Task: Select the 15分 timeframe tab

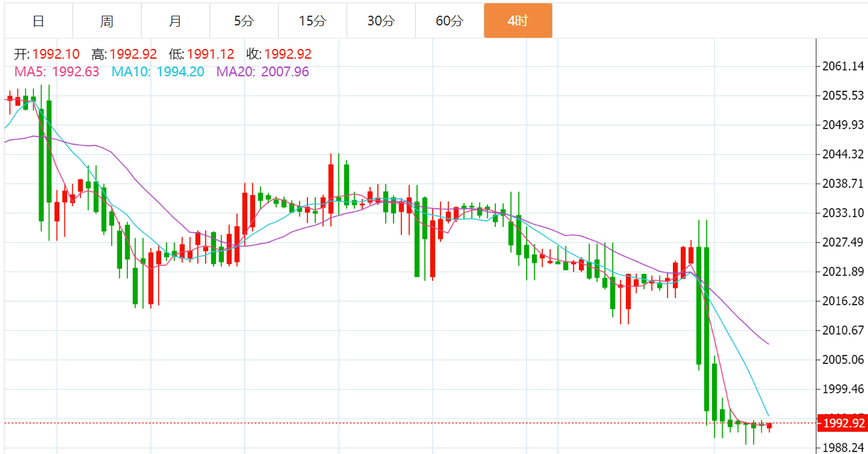Action: coord(313,21)
